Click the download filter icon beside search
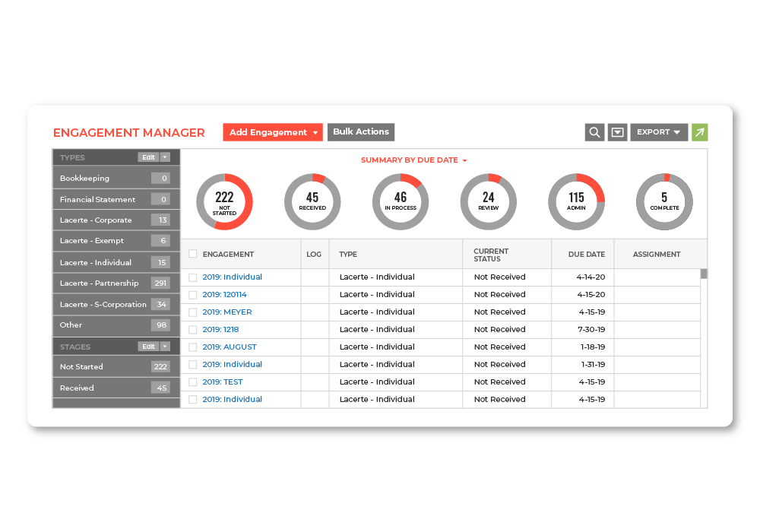Viewport: 760px width, 532px height. pyautogui.click(x=617, y=131)
